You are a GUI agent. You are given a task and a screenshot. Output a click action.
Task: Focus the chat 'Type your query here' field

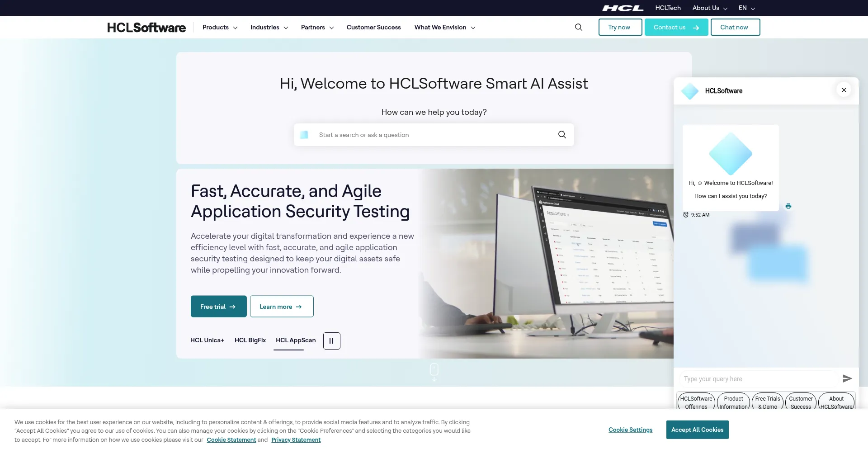click(759, 379)
